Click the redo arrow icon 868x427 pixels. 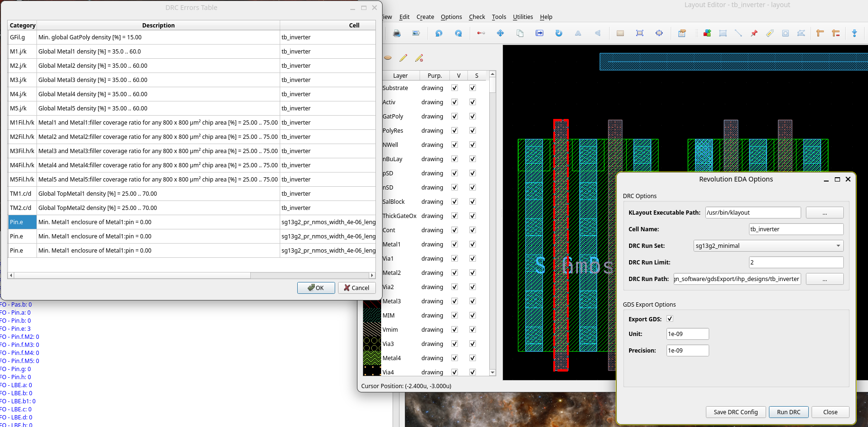click(458, 33)
